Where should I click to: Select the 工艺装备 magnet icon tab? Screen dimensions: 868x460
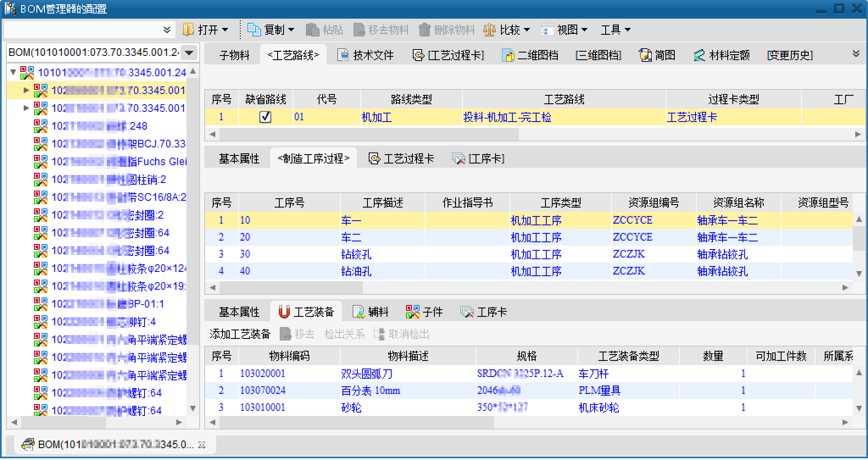(x=284, y=312)
